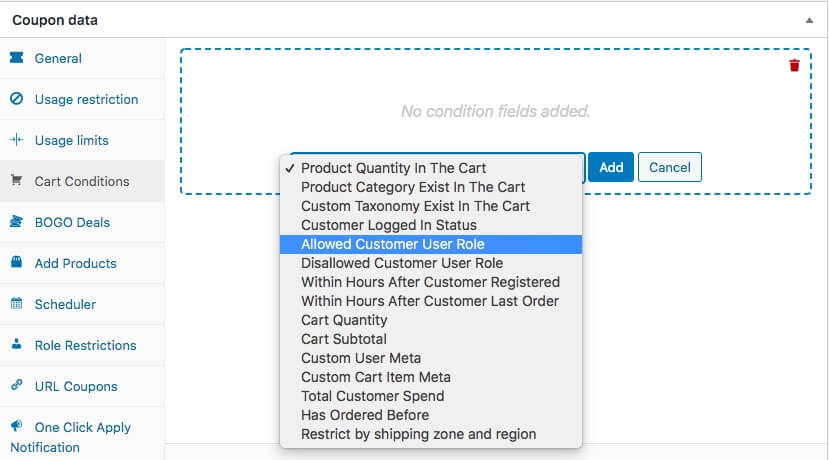Click the Cancel button

[x=669, y=167]
